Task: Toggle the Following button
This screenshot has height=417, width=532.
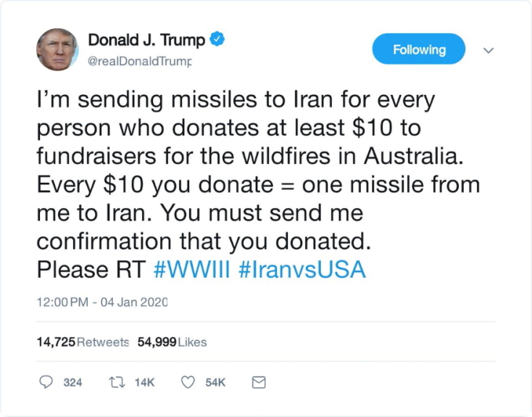Action: (418, 49)
